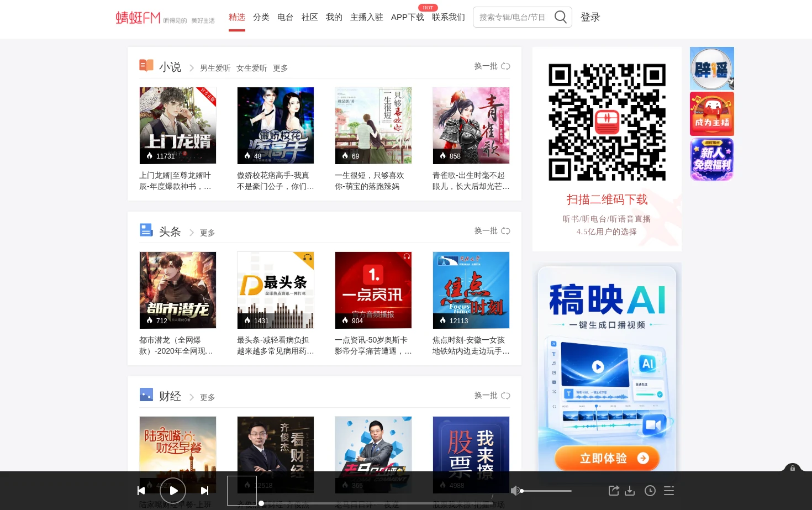Click the refresh icon in 财经 section
The width and height of the screenshot is (812, 510).
[505, 396]
